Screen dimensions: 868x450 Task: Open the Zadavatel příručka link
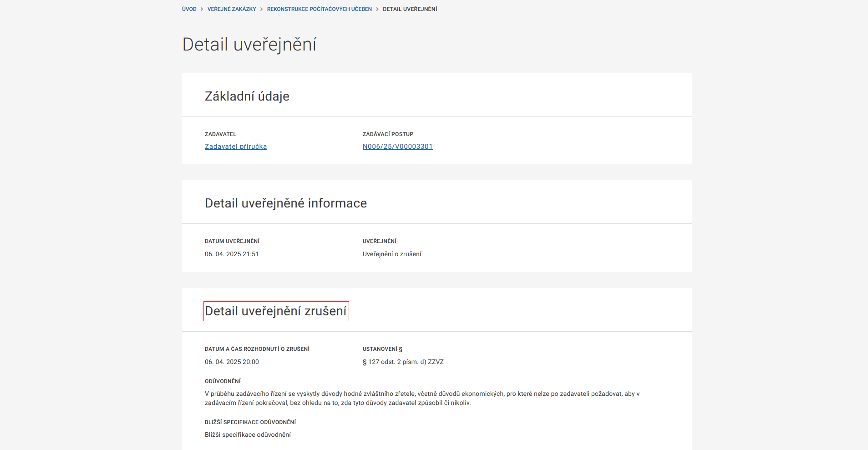236,146
